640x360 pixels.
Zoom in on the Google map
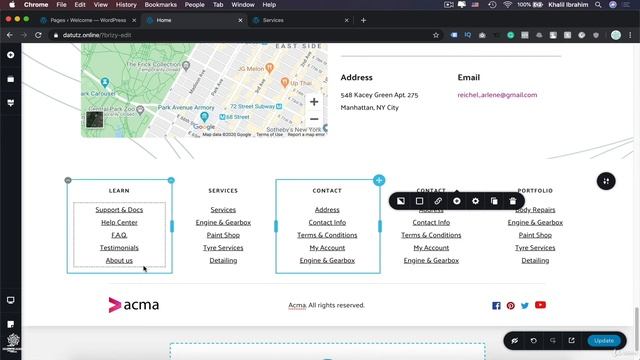[x=314, y=102]
